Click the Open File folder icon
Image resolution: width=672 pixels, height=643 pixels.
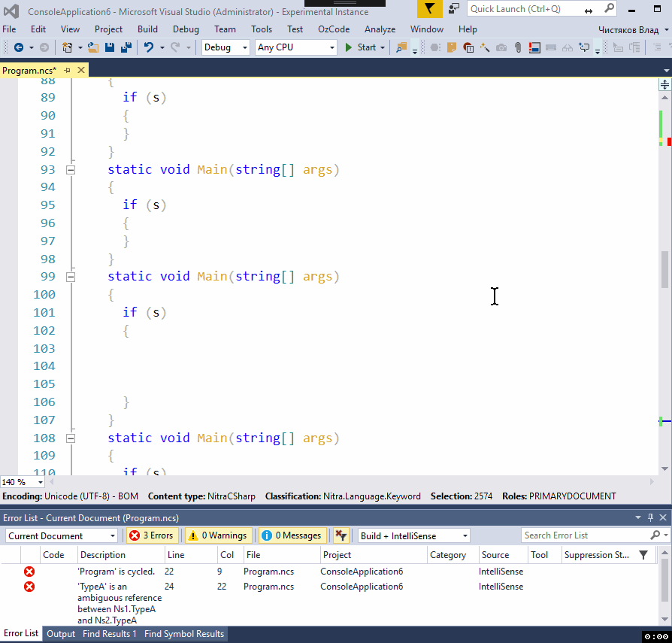[93, 47]
